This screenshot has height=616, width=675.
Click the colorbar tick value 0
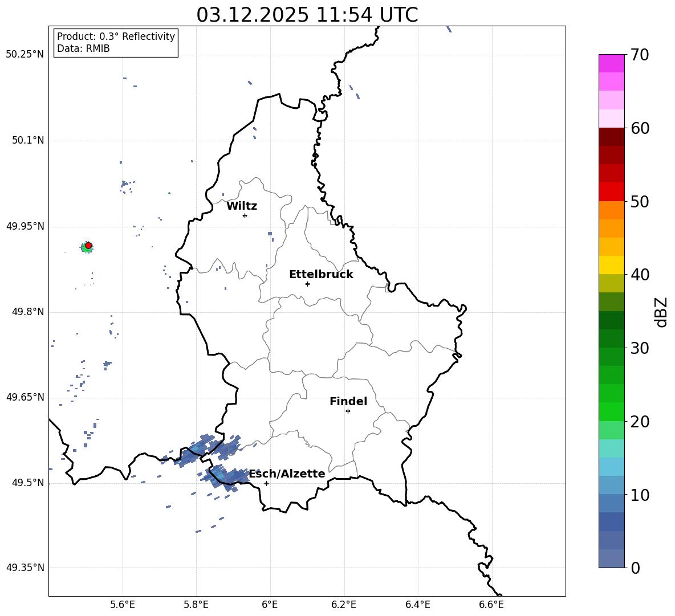click(636, 568)
